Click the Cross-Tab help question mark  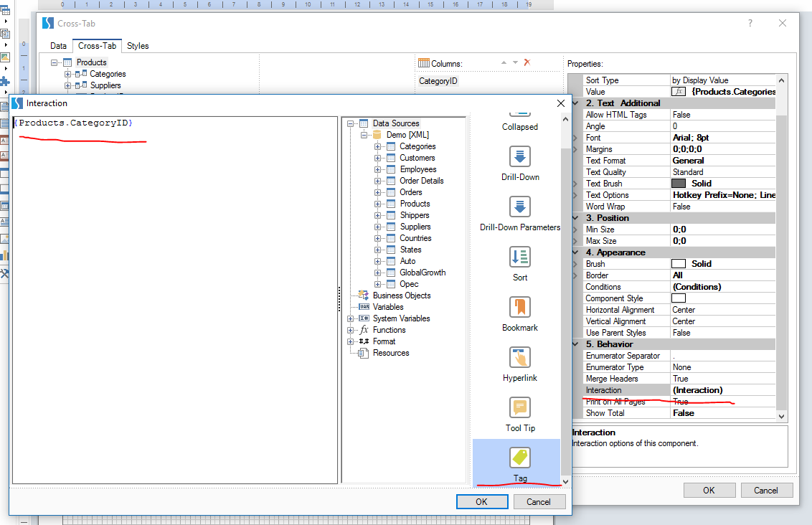pos(750,23)
